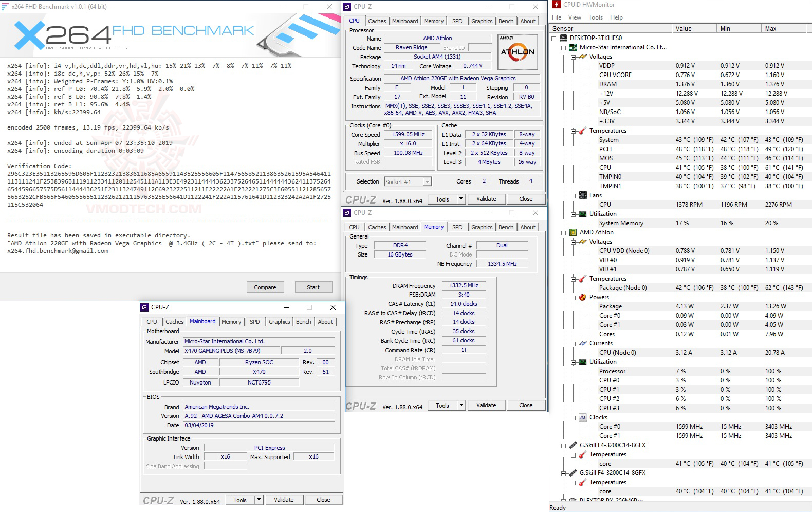Click the Core Speed value 1599.05 MHz
The image size is (812, 512).
pyautogui.click(x=408, y=135)
